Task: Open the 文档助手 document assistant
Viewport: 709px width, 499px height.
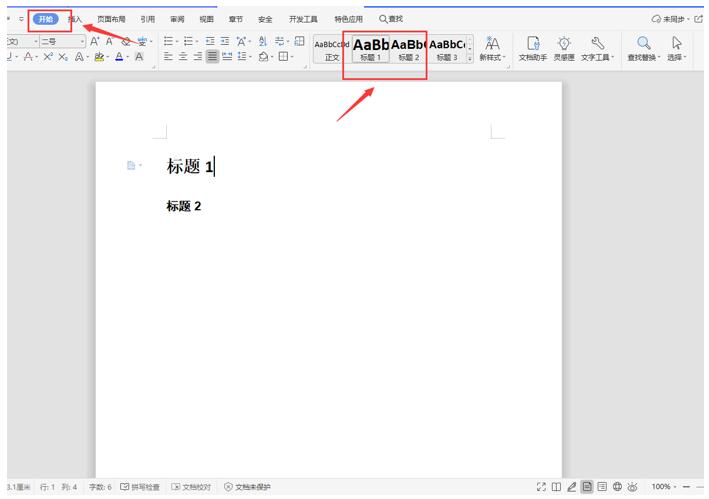Action: click(x=533, y=49)
